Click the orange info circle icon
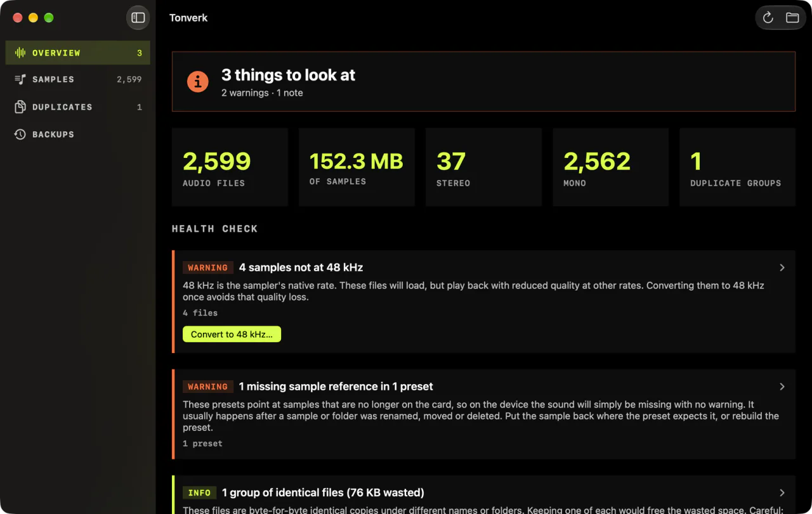 pyautogui.click(x=198, y=82)
